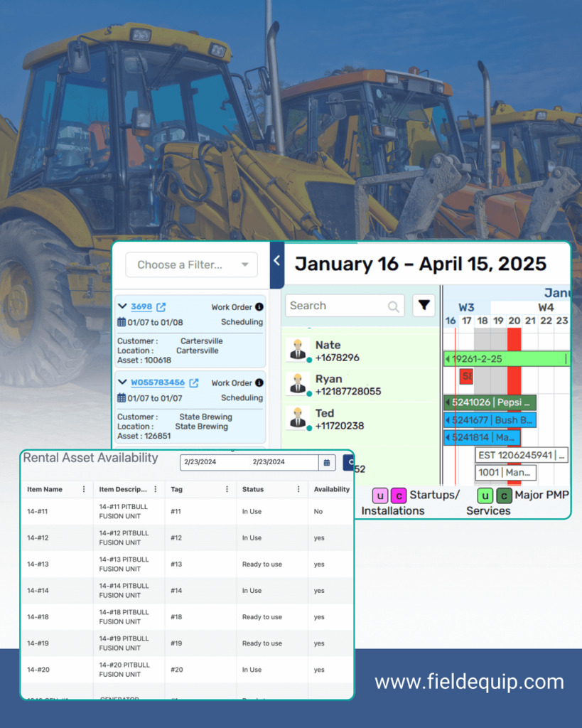Viewport: 582px width, 728px height.
Task: Click the external link icon beside W055783456
Action: 195,382
